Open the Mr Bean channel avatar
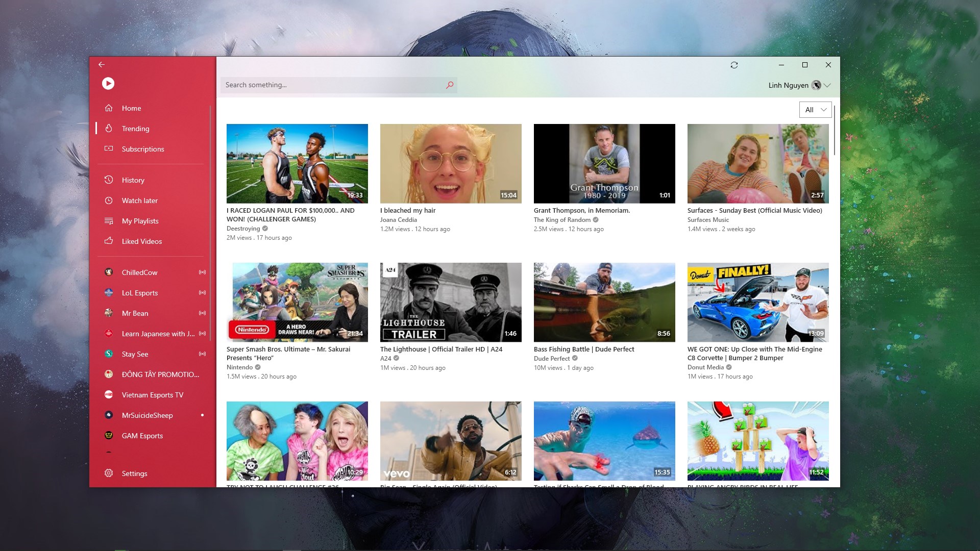This screenshot has width=980, height=551. point(108,313)
